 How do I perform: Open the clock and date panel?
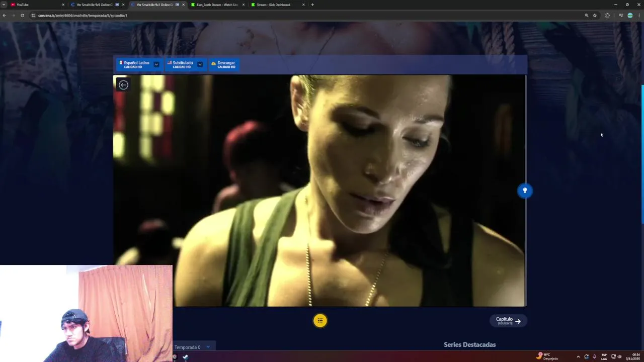pos(633,356)
